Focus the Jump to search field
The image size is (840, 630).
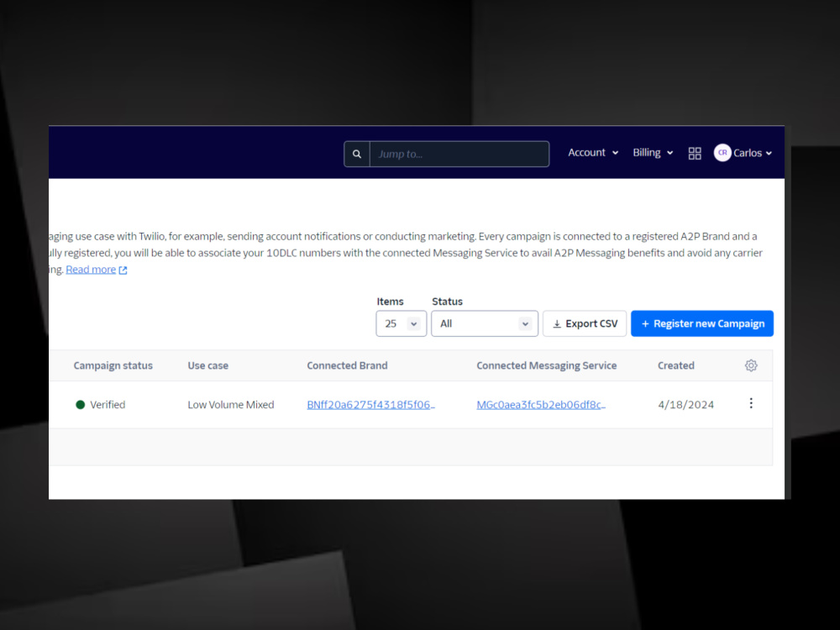tap(459, 155)
